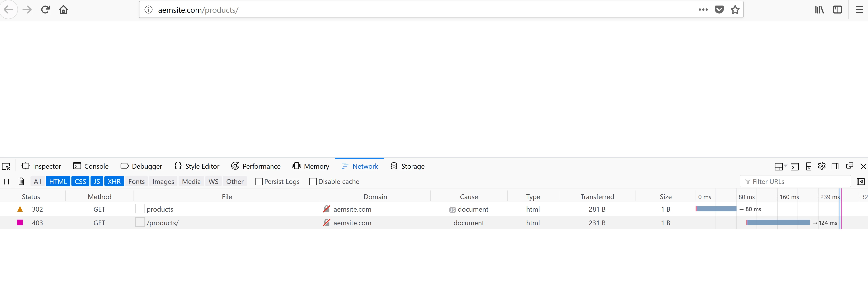The height and width of the screenshot is (303, 868).
Task: Open responsive design mode icon
Action: point(808,166)
